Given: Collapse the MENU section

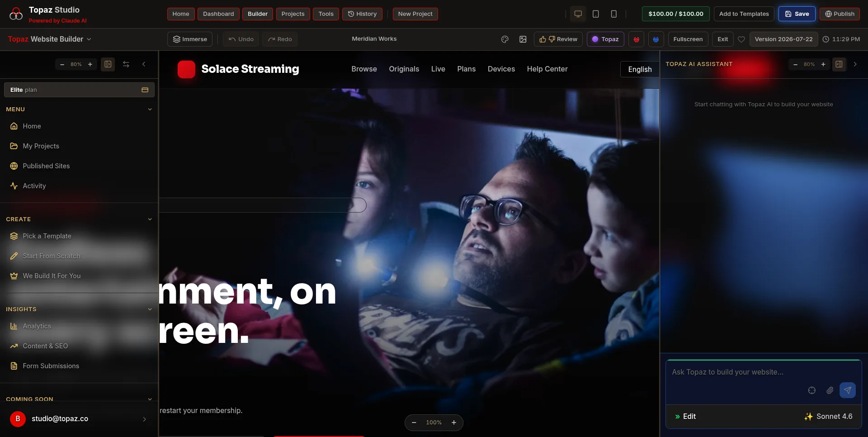Looking at the screenshot, I should pos(150,109).
